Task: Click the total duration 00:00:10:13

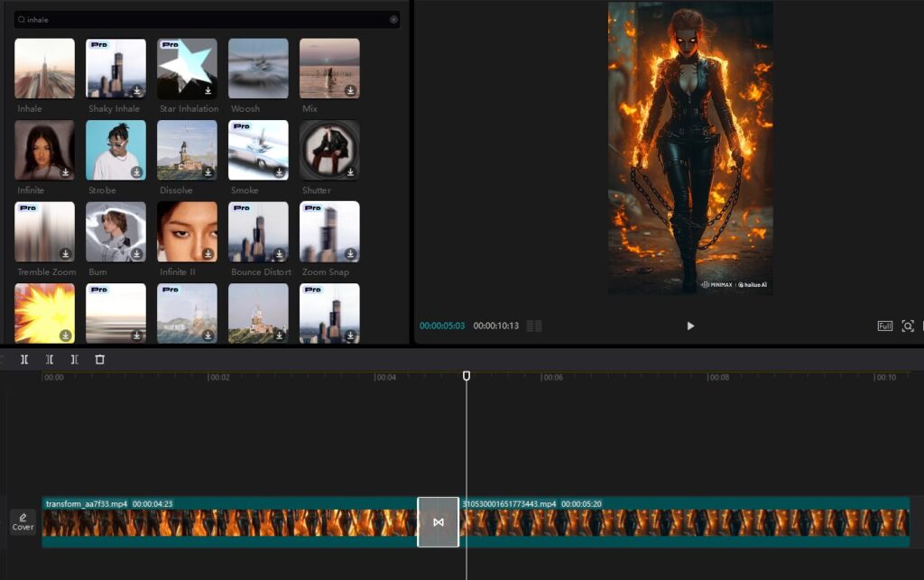Action: click(496, 326)
